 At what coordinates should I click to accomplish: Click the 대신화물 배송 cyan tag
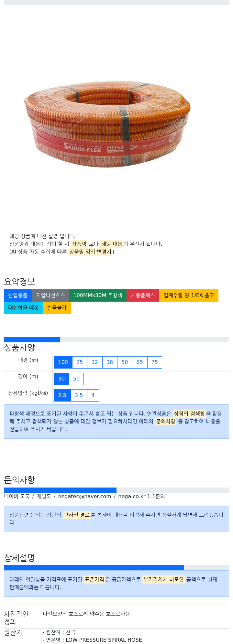point(23,308)
